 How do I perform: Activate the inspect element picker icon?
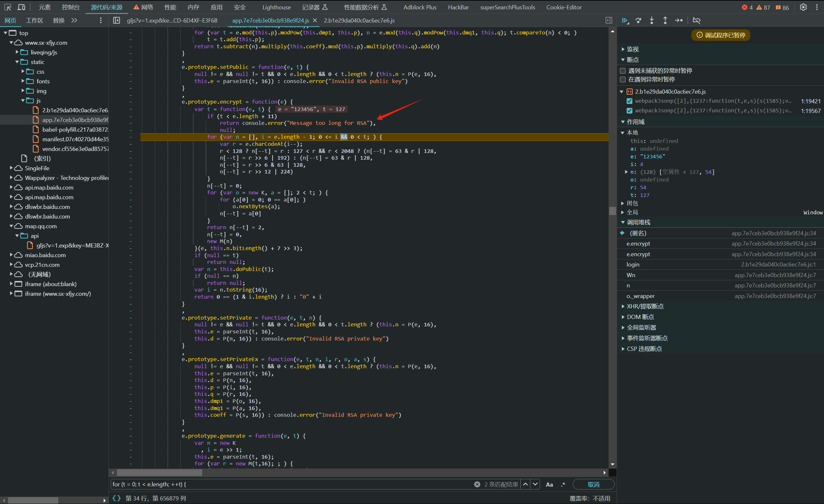pyautogui.click(x=7, y=7)
